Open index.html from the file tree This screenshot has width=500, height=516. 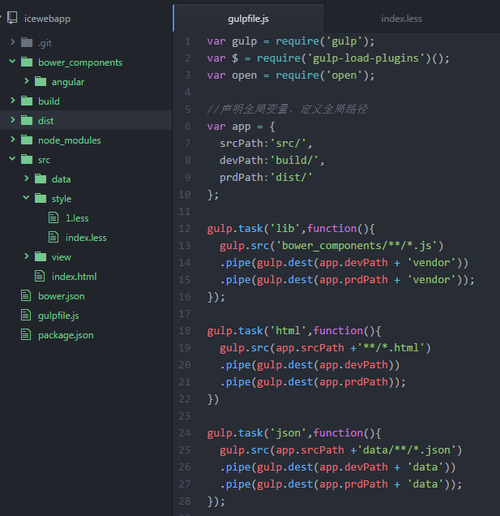click(x=74, y=276)
